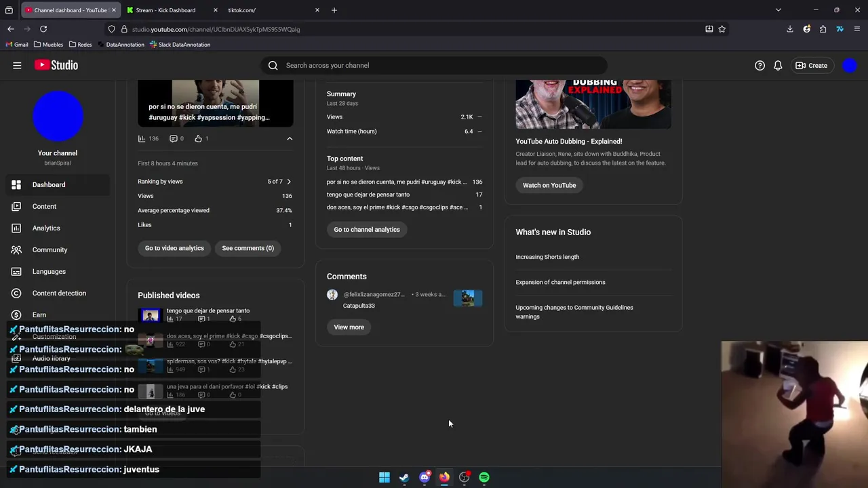868x488 pixels.
Task: Expand the Ranking by views chevron
Action: click(x=289, y=182)
